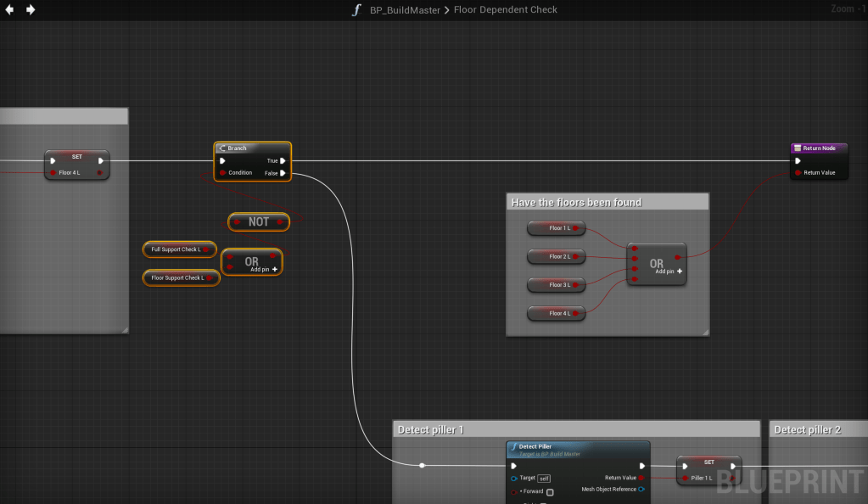This screenshot has width=868, height=504.
Task: Add pin to OR node near NOT
Action: [275, 268]
